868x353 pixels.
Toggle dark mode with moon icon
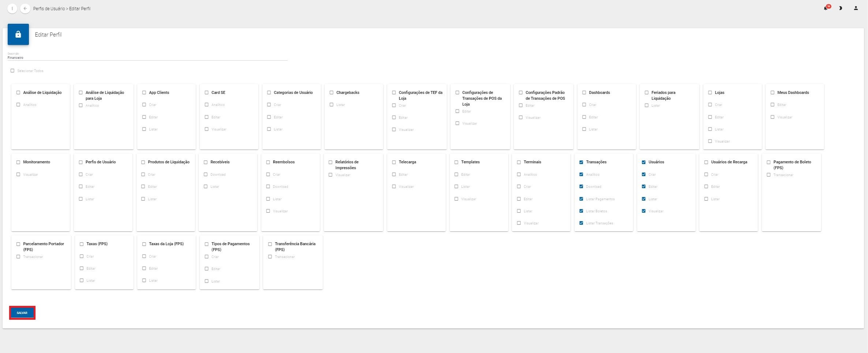[x=841, y=8]
